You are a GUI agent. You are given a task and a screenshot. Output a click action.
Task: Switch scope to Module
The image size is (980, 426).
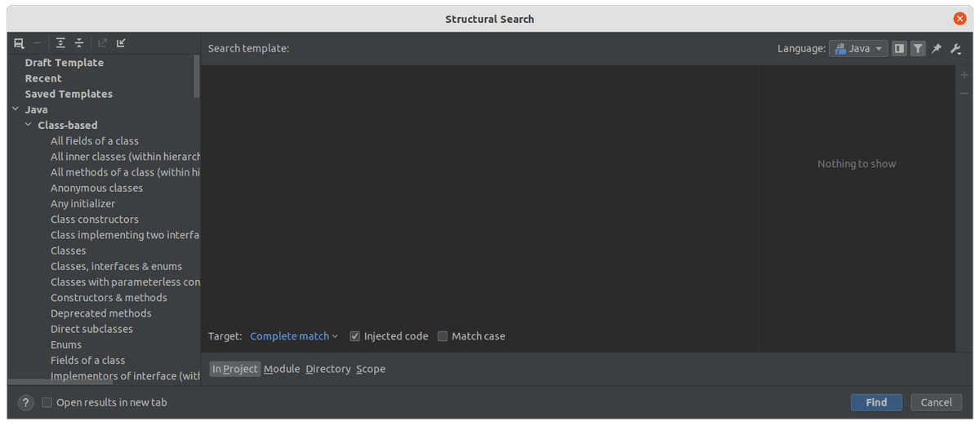[282, 369]
